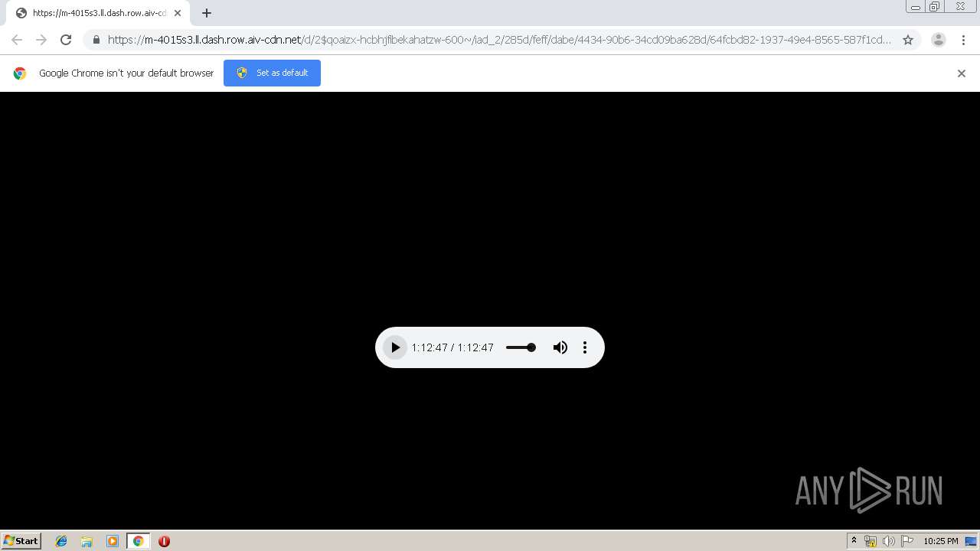This screenshot has width=980, height=551.
Task: Open Chrome's three-dot menu
Action: click(x=963, y=40)
